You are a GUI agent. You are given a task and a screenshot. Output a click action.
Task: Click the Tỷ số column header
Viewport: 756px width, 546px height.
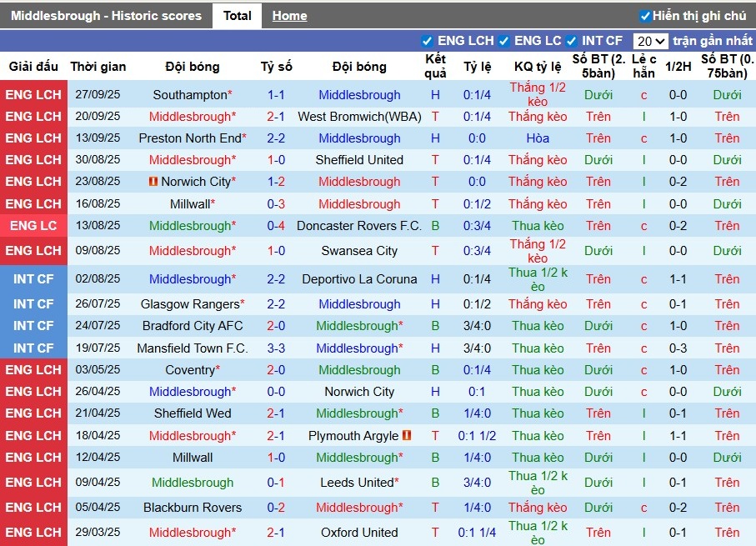[x=276, y=67]
